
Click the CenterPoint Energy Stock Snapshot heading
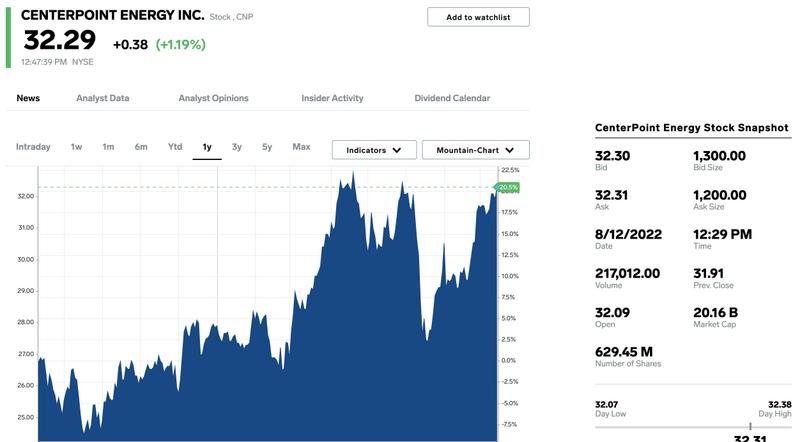691,128
